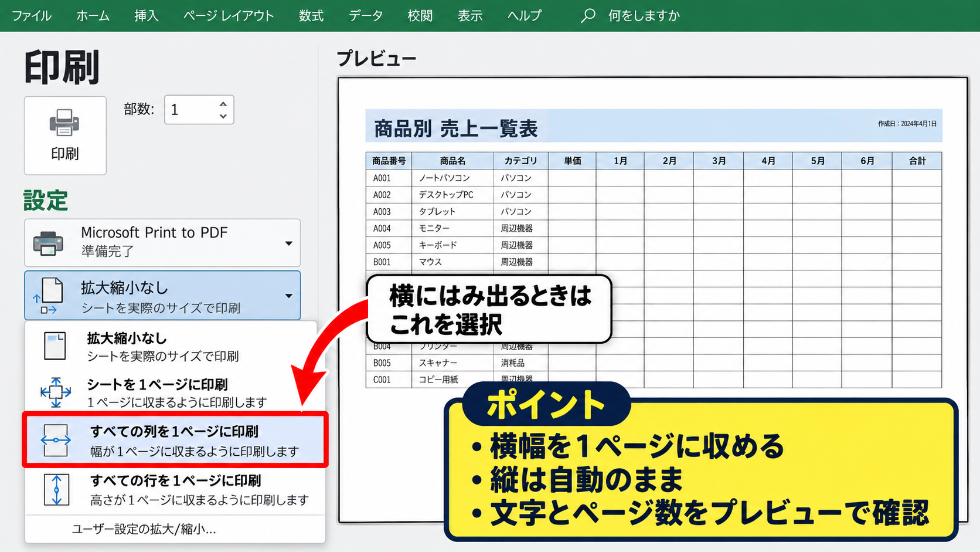Click the 部数 copies input field
Viewport: 980px width, 552px height.
(199, 110)
